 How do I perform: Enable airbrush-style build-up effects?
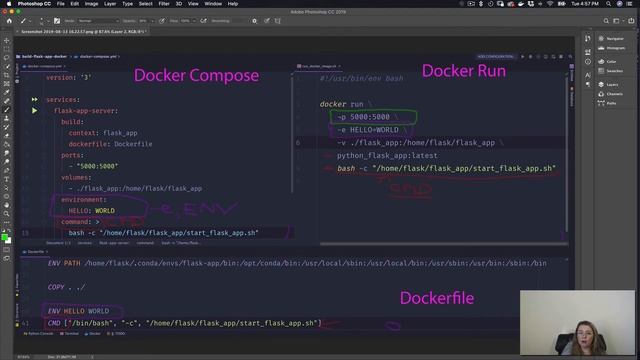click(203, 21)
